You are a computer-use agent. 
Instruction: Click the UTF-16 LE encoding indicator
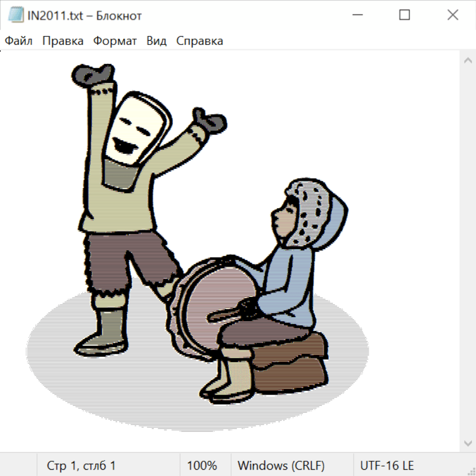coord(387,465)
